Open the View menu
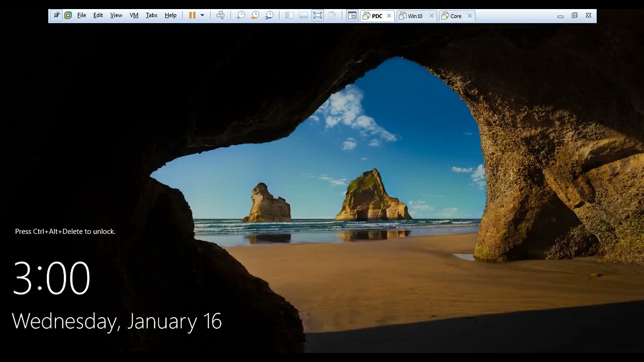 click(116, 16)
